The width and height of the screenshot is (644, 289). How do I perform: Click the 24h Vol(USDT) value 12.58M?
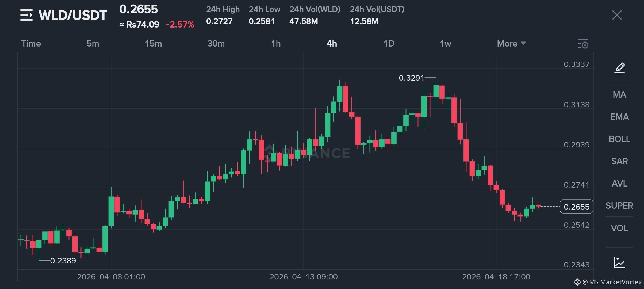364,21
